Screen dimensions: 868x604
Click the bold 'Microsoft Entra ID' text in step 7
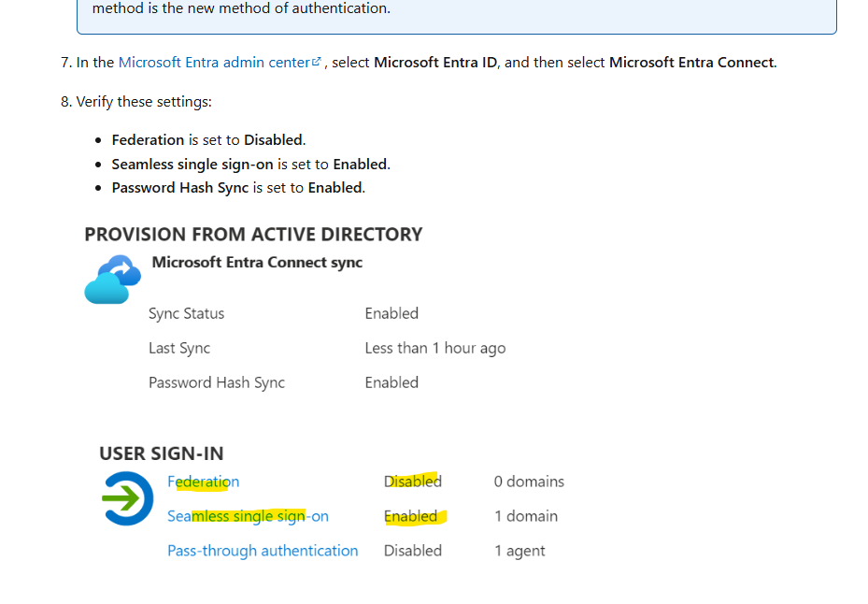(435, 63)
